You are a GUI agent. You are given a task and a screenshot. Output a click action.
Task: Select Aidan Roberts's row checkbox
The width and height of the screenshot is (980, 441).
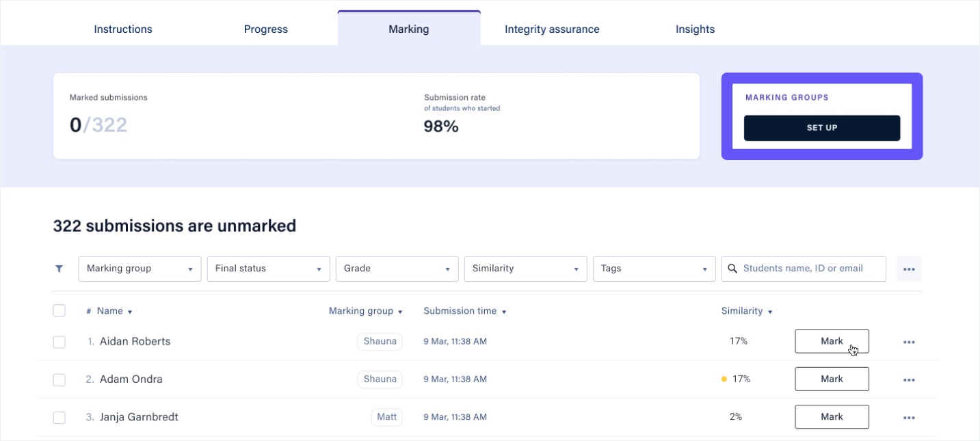click(59, 341)
